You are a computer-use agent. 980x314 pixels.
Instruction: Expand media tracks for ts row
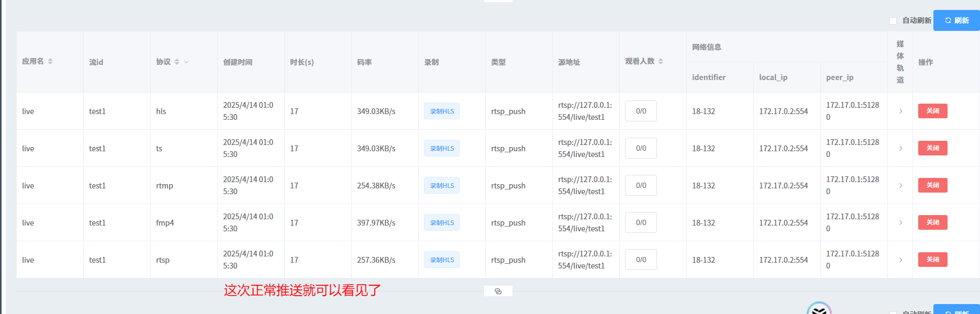(900, 148)
